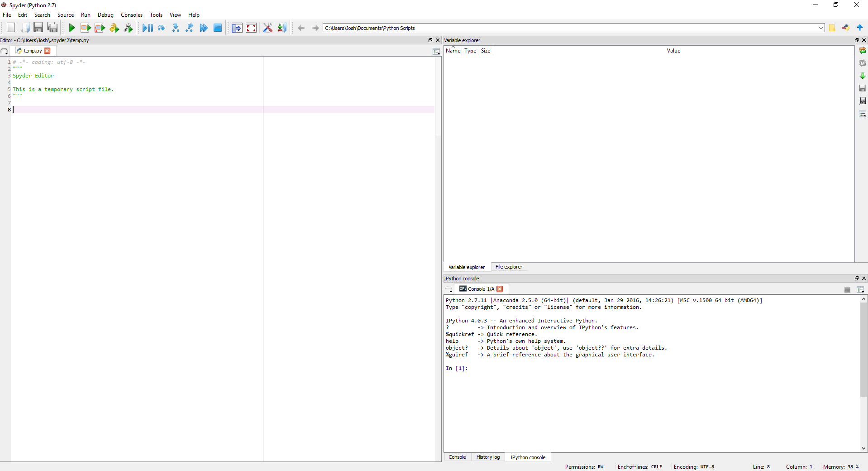Open the editor options menu
Image resolution: width=868 pixels, height=471 pixels.
436,51
